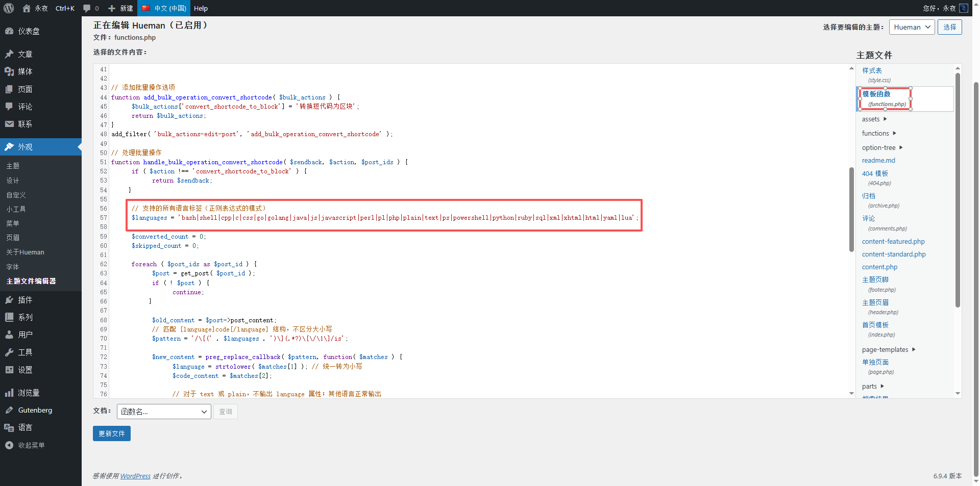Open 首页模板 index.php file
Image resolution: width=980 pixels, height=486 pixels.
[875, 325]
